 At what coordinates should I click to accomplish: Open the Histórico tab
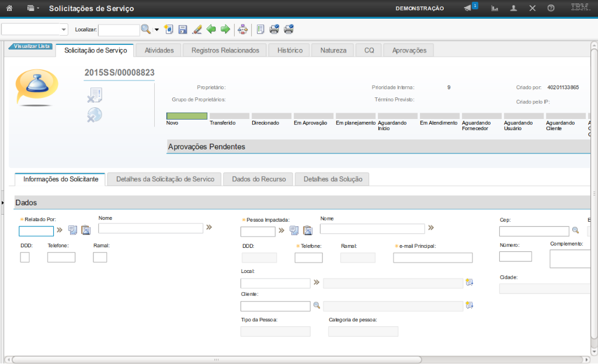[290, 50]
